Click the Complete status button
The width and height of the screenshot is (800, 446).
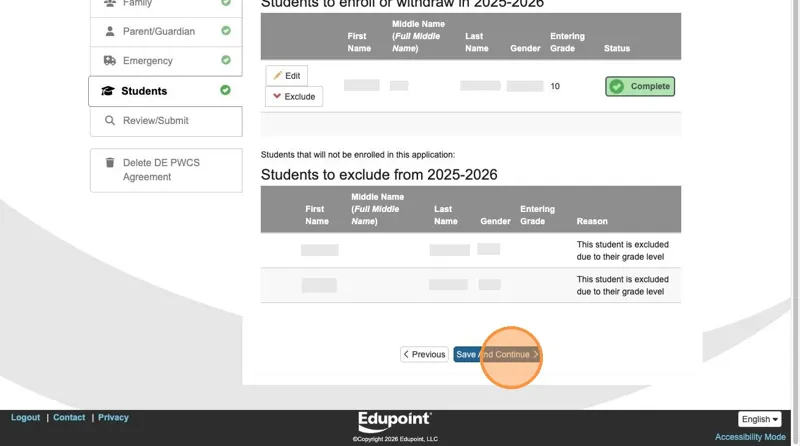640,86
